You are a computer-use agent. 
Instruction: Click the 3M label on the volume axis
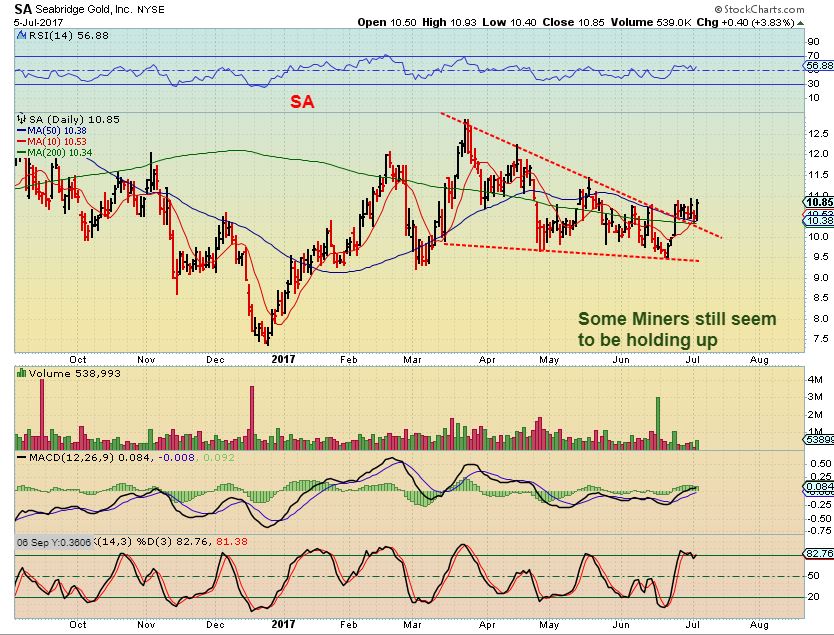[x=815, y=397]
